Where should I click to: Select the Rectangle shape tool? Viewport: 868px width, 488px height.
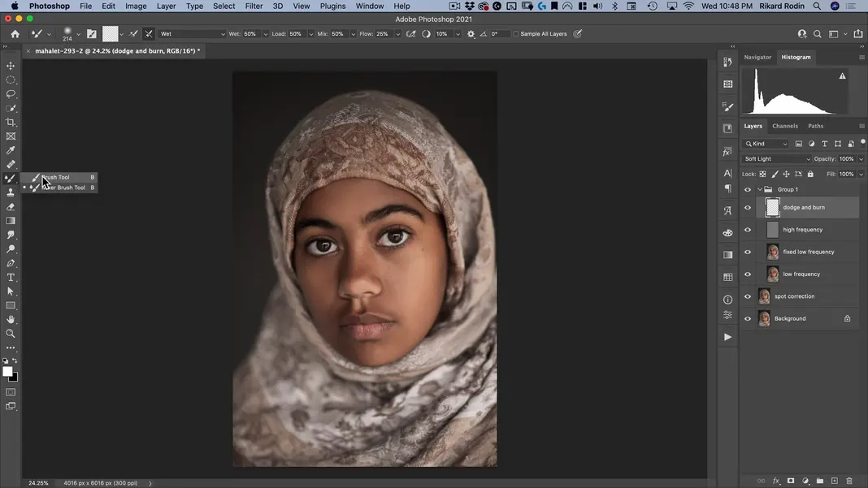coord(11,305)
